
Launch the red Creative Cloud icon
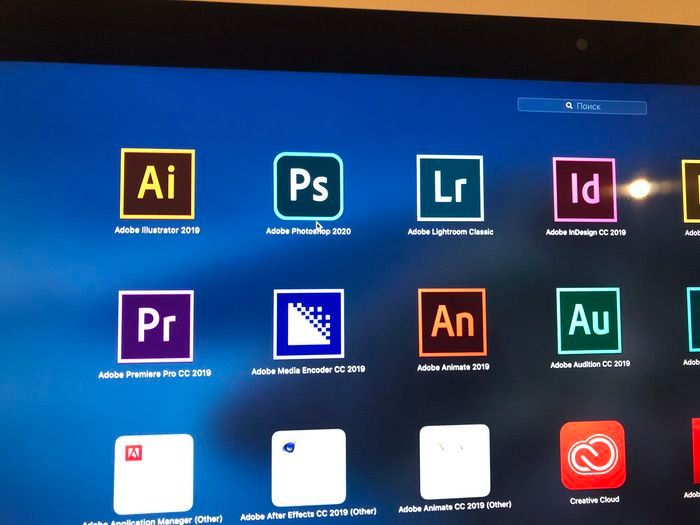click(592, 455)
